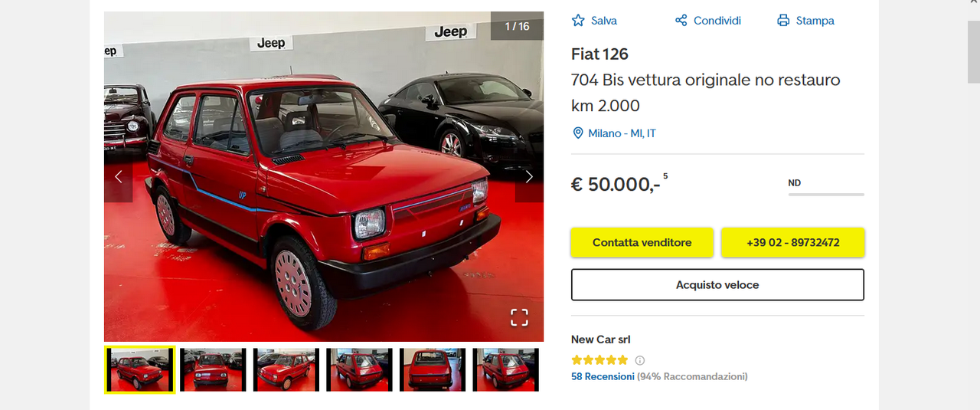
Task: Open the Milano - MI, IT location link
Action: tap(622, 133)
